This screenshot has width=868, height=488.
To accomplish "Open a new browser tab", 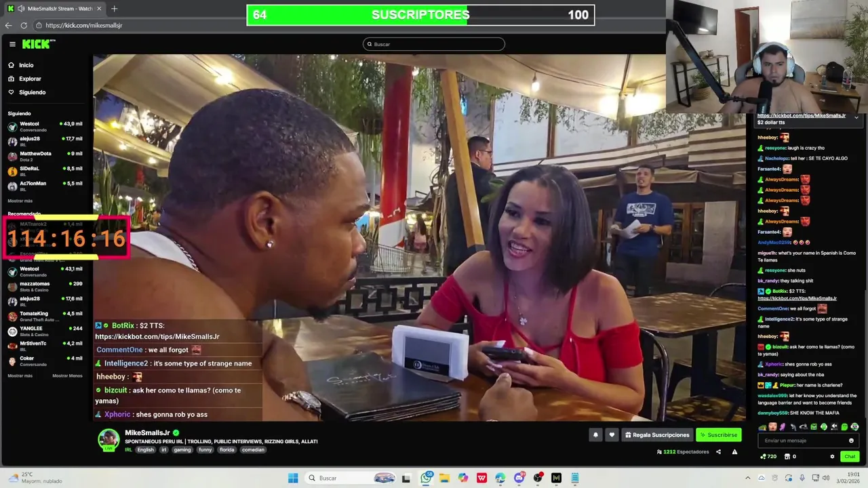I will [x=114, y=9].
